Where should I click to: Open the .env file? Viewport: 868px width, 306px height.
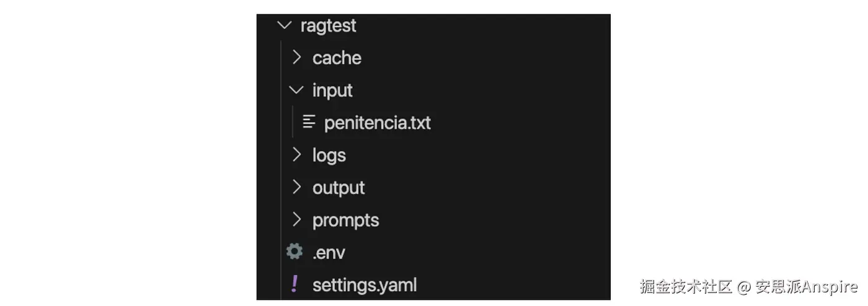[x=329, y=253]
